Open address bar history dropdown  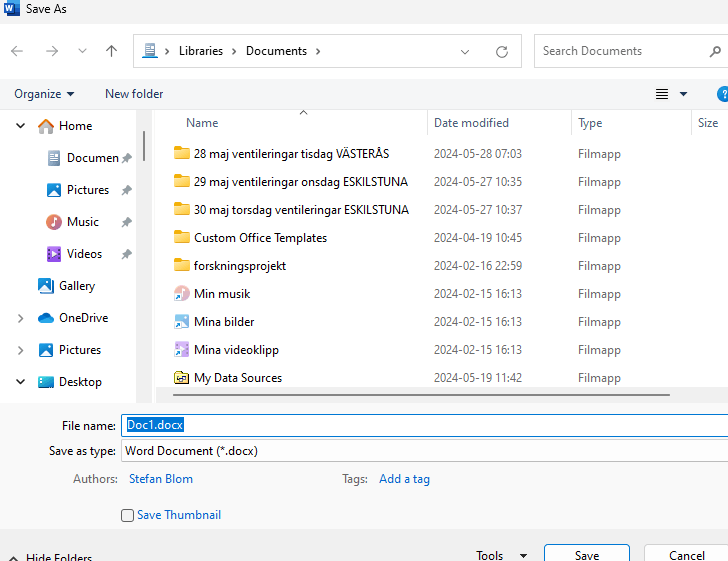[465, 52]
